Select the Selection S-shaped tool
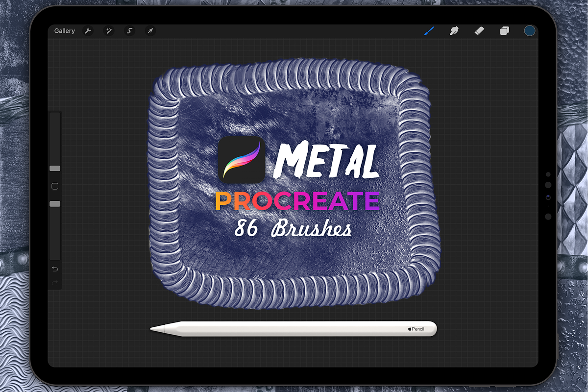 130,31
